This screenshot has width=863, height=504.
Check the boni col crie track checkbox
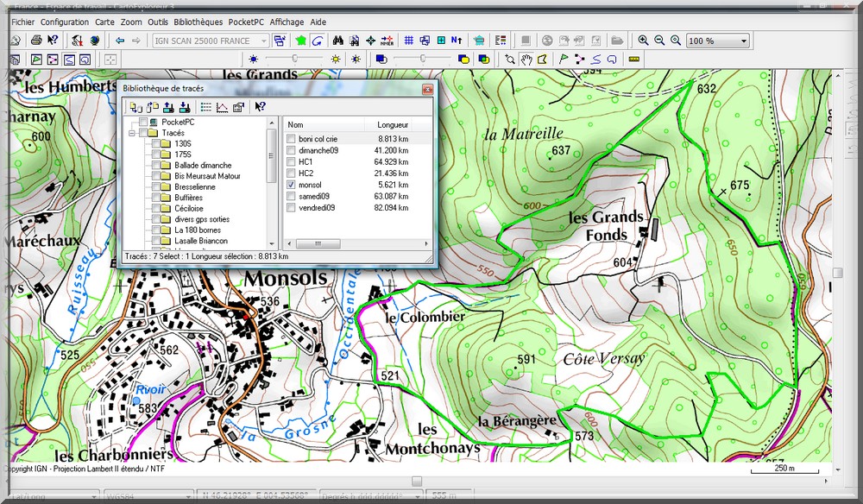pyautogui.click(x=291, y=139)
